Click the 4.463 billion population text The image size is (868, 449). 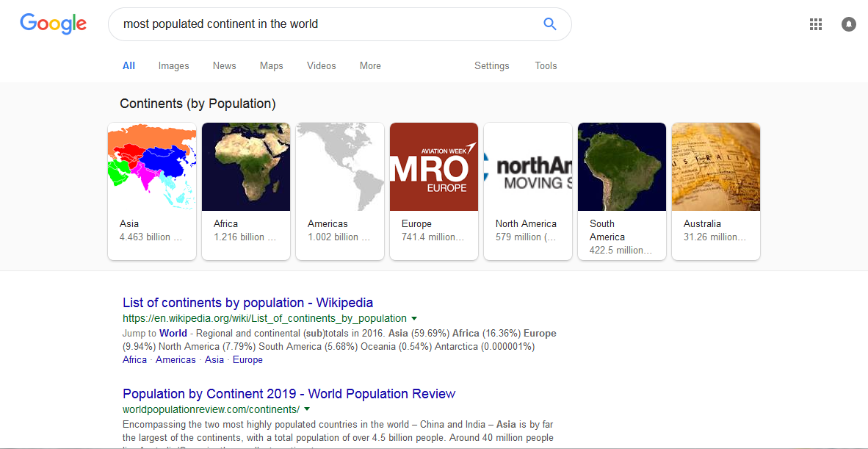pyautogui.click(x=151, y=237)
